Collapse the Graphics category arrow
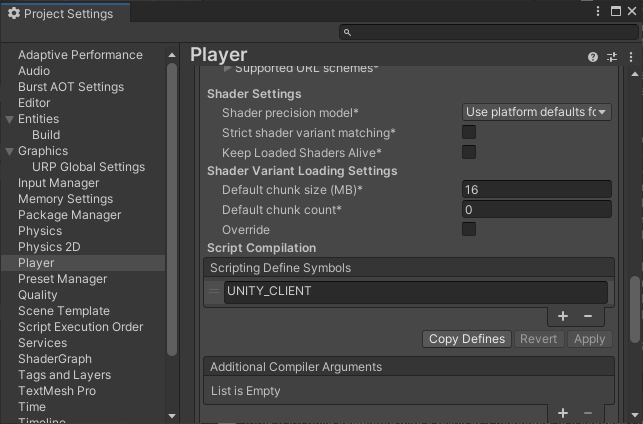This screenshot has width=643, height=424. pos(9,151)
